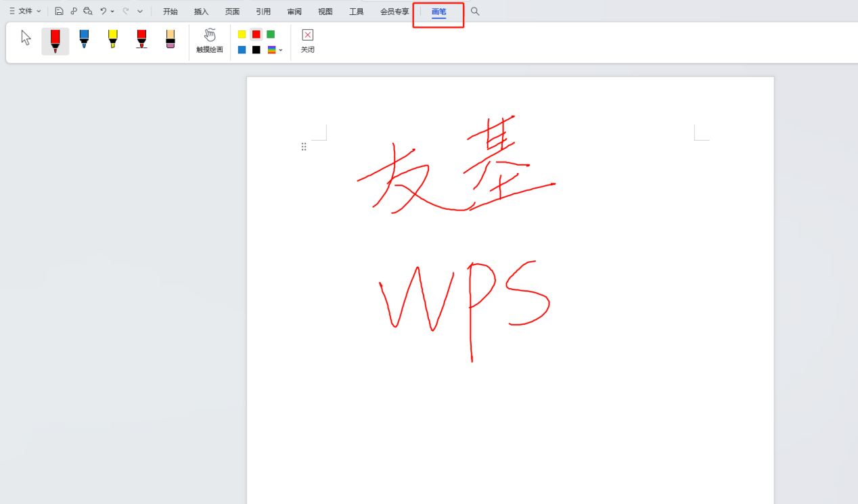Toggle 触摸绘画 touch drawing
This screenshot has width=858, height=504.
point(210,41)
